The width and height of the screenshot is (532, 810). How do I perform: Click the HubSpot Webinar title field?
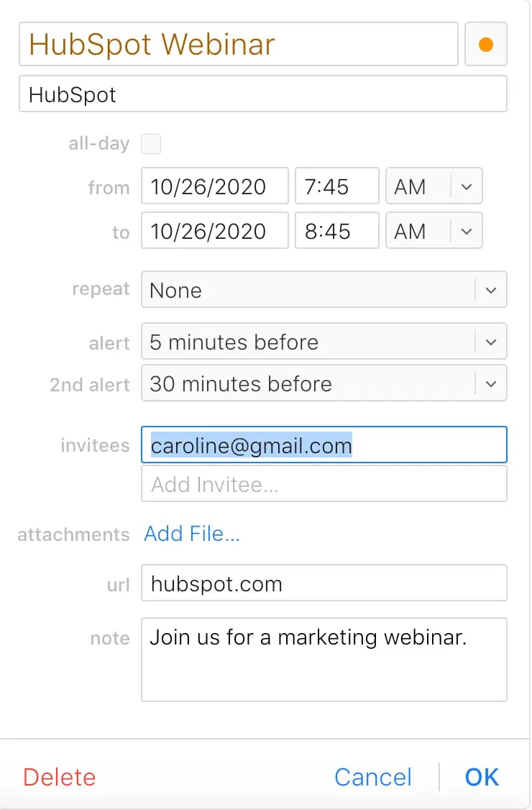tap(237, 45)
